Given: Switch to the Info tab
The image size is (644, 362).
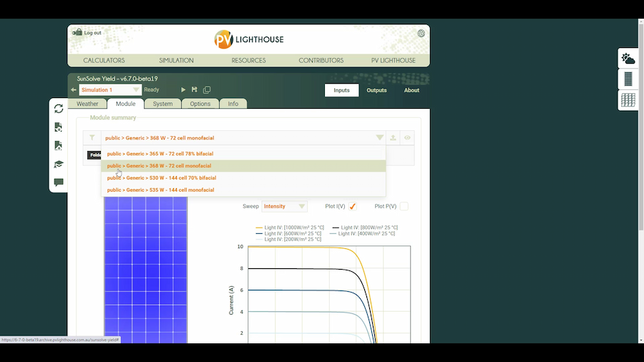Looking at the screenshot, I should (233, 104).
